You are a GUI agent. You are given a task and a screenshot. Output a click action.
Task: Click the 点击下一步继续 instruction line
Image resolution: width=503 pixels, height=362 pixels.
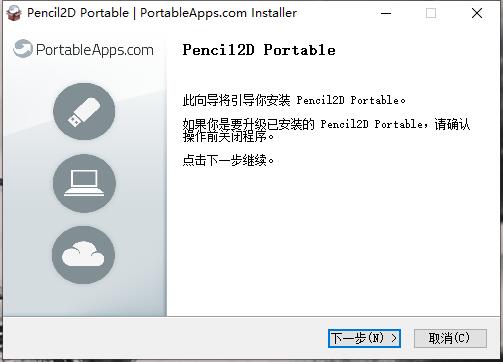[228, 160]
